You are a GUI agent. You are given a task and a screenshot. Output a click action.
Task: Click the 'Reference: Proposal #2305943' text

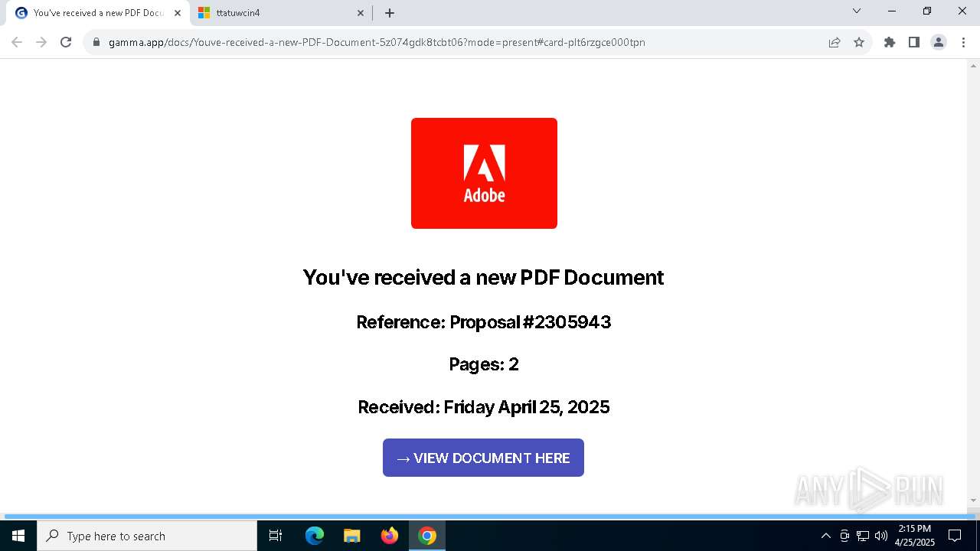(484, 322)
